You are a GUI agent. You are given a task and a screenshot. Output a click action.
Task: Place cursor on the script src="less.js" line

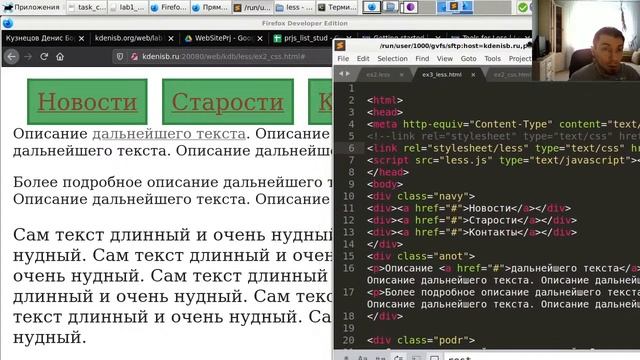(503, 160)
